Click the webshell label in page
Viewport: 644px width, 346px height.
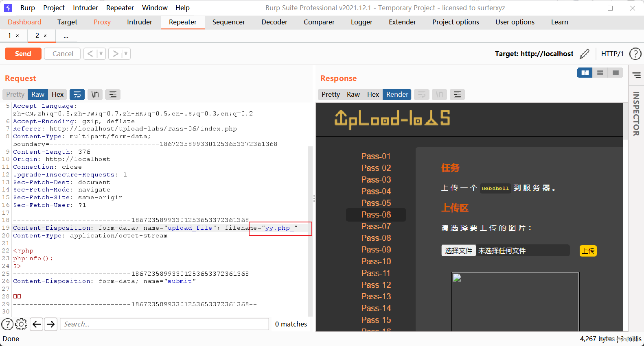point(495,188)
